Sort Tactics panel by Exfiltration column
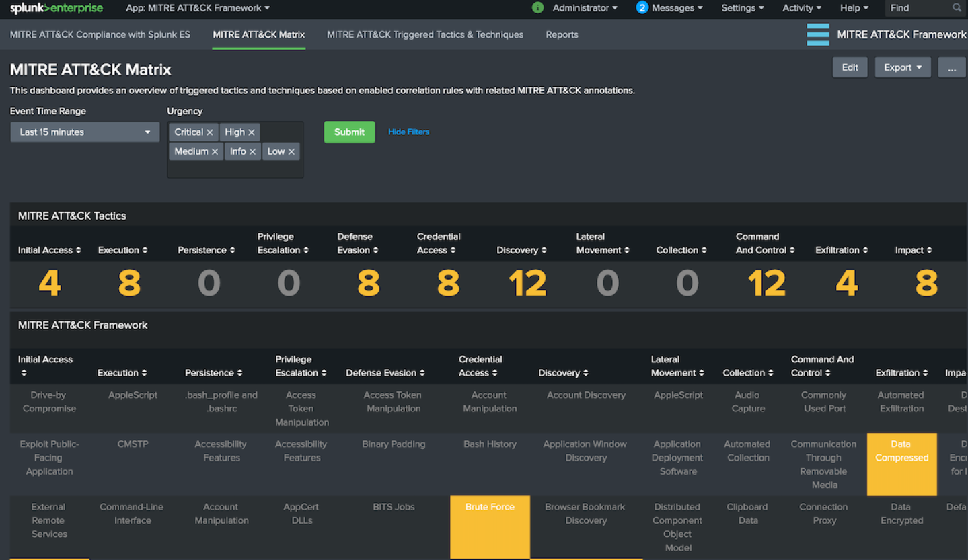Image resolution: width=968 pixels, height=560 pixels. [x=842, y=250]
